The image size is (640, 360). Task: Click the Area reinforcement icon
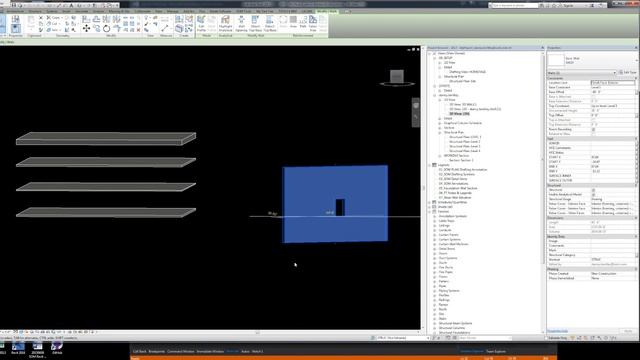click(293, 22)
